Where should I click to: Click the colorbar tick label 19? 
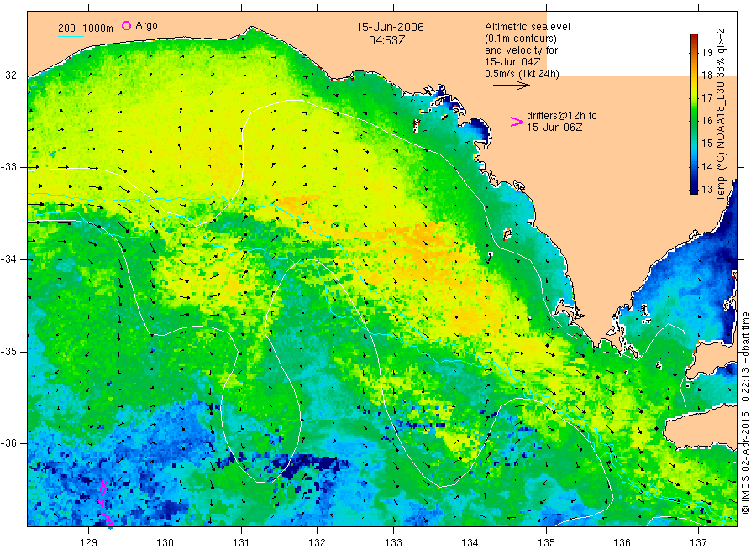(x=706, y=53)
